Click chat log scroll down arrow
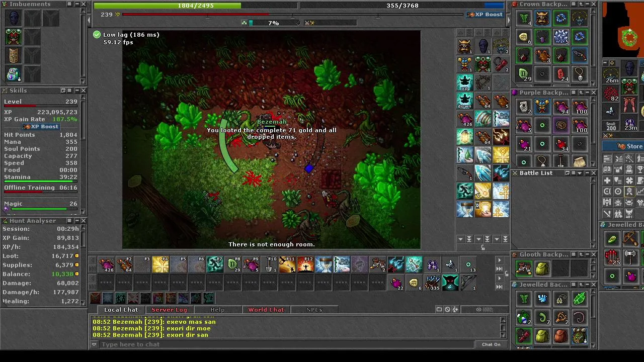 (503, 335)
